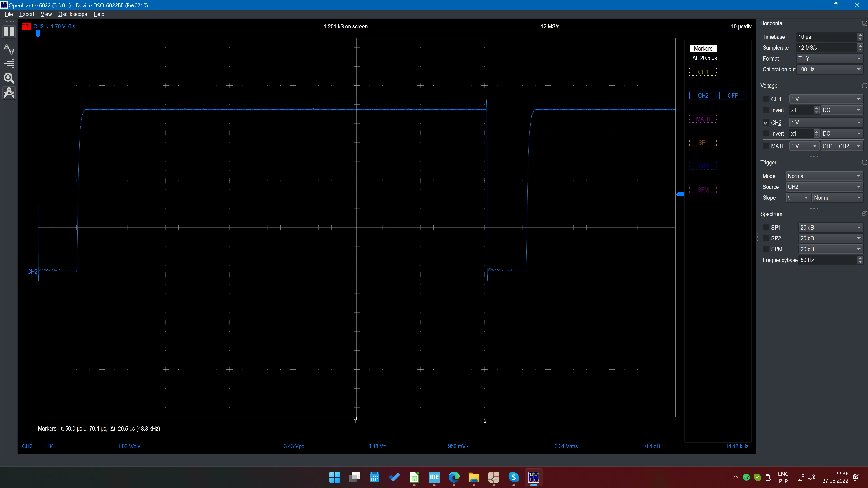The width and height of the screenshot is (868, 488).
Task: Open SP2 magnitude 20 dB dropdown
Action: tap(831, 238)
